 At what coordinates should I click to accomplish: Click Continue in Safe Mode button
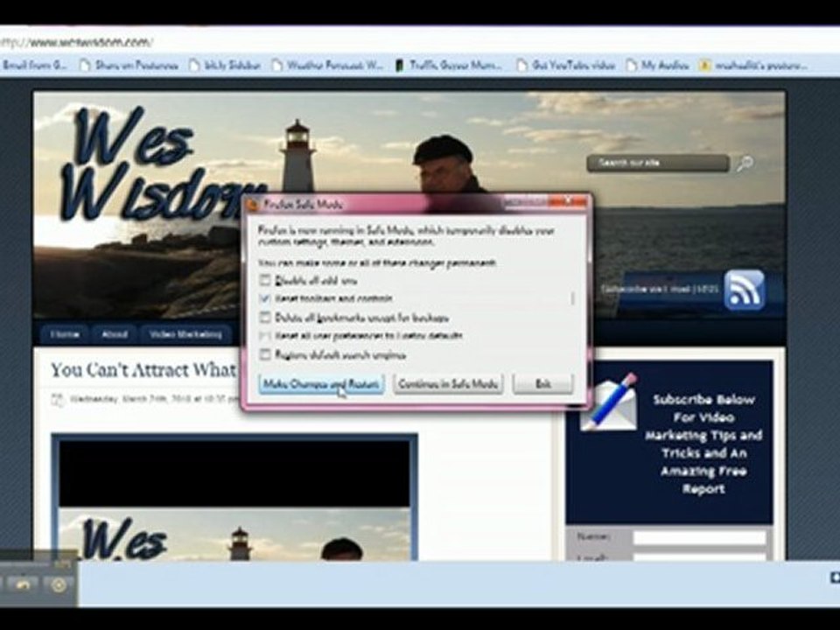448,384
